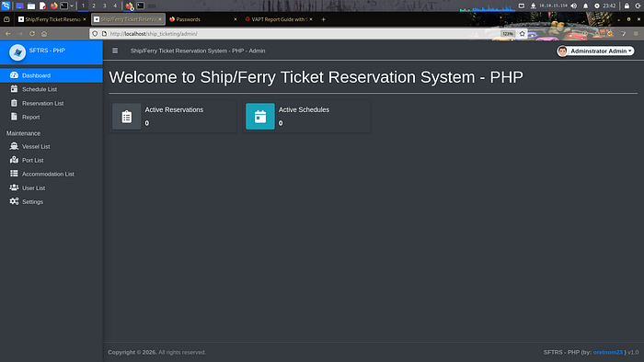Click the Schedule List calendar icon

pyautogui.click(x=14, y=88)
